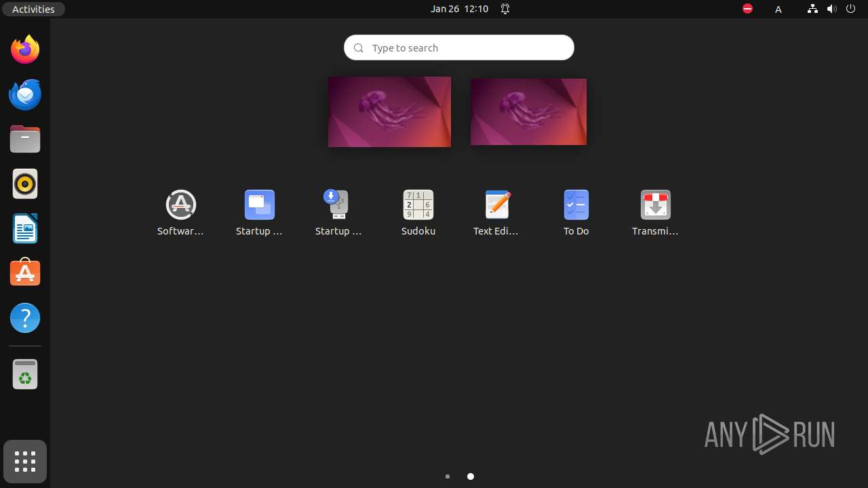Screen dimensions: 868x488
Task: Open the power menu icon
Action: [850, 9]
